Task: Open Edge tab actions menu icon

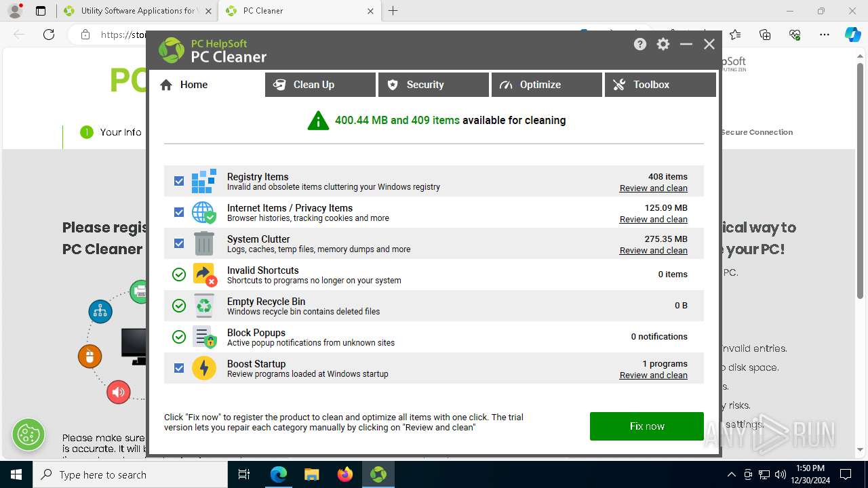Action: (41, 11)
